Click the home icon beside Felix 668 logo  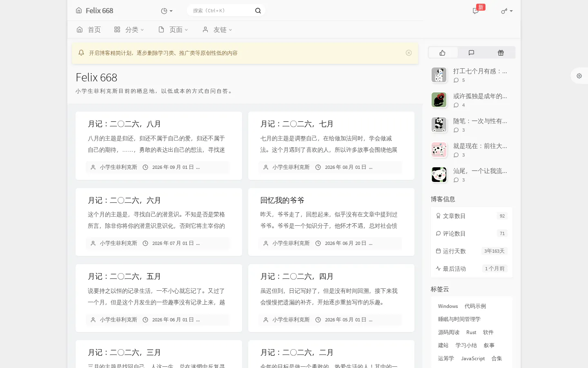[x=79, y=11]
